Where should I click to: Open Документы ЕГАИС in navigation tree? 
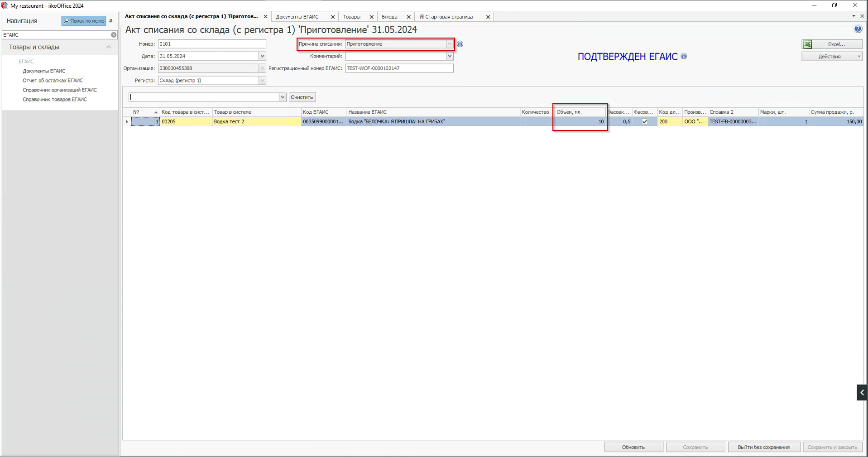point(44,71)
